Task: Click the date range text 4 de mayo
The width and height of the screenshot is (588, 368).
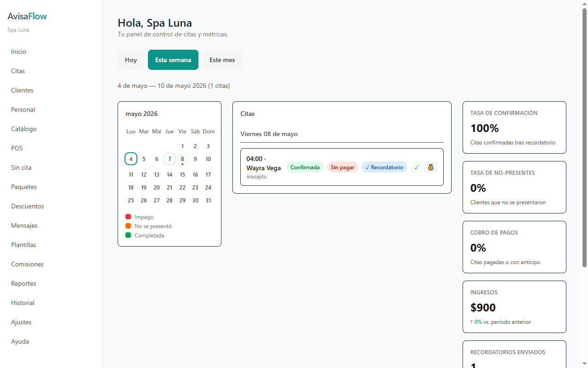Action: click(x=174, y=86)
